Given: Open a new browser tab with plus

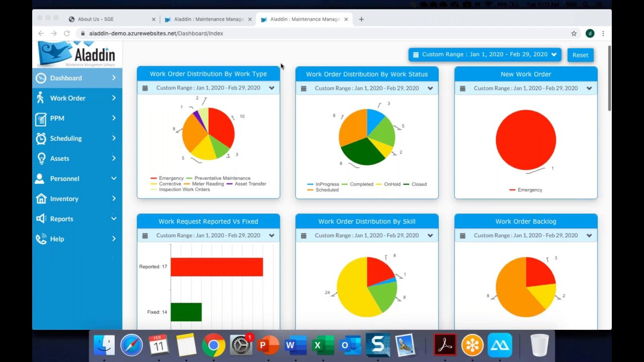Looking at the screenshot, I should pos(361,19).
